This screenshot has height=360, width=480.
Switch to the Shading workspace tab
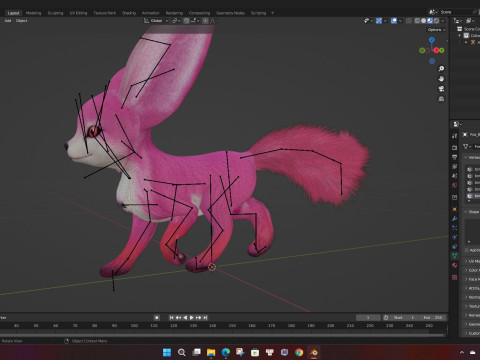point(129,13)
